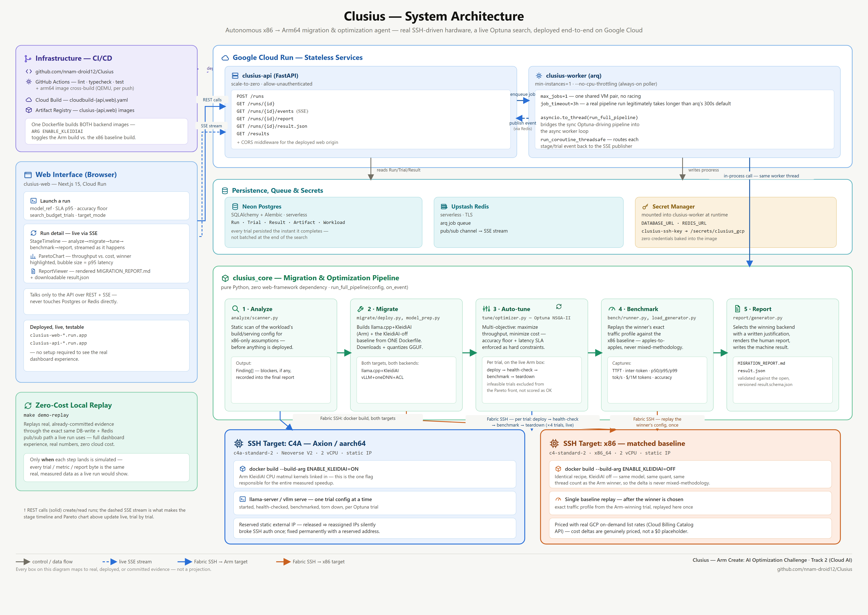Click the 'docker build --build-arg ENABLE_KLEIDIAI=ON' line
The height and width of the screenshot is (615, 868).
point(304,469)
